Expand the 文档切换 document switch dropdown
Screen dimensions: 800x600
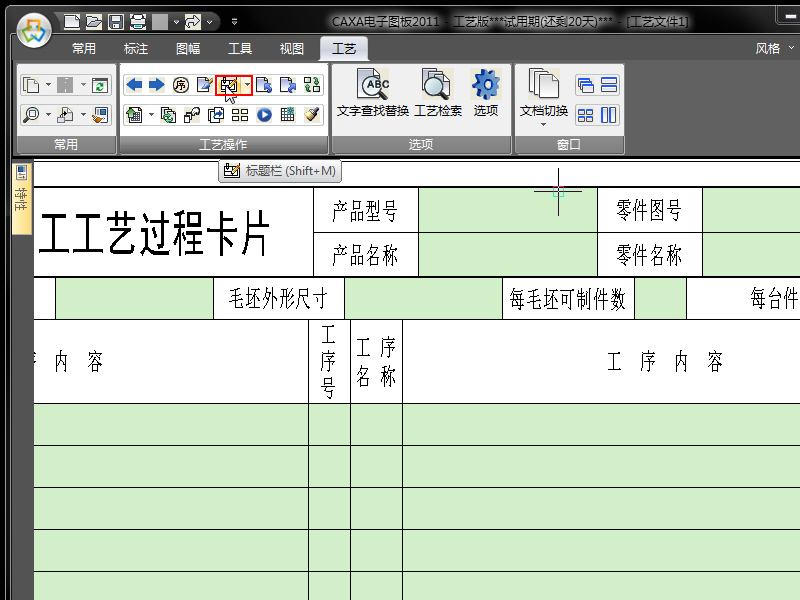pyautogui.click(x=544, y=125)
